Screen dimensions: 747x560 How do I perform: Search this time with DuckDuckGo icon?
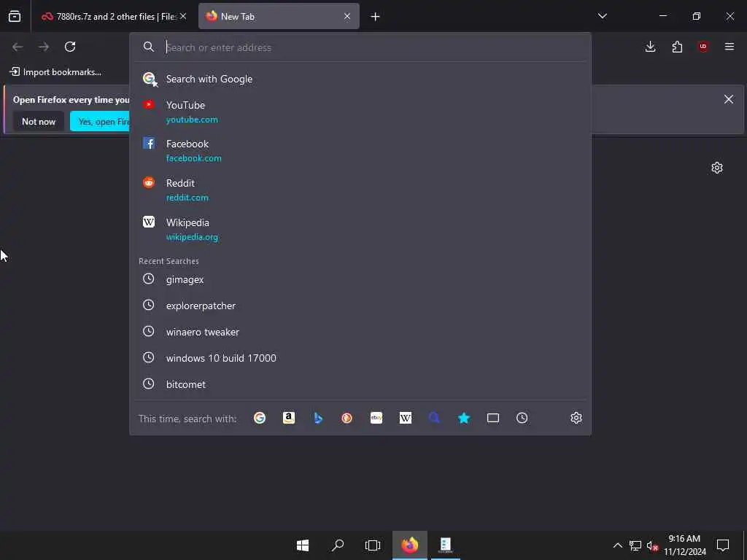(x=347, y=418)
